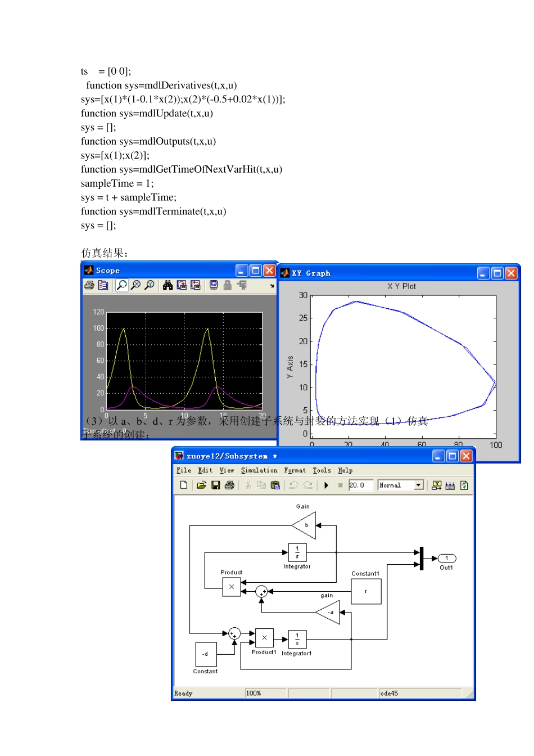Open View menu in Subsystem window
Screen dimensions: 534x756
coord(227,470)
